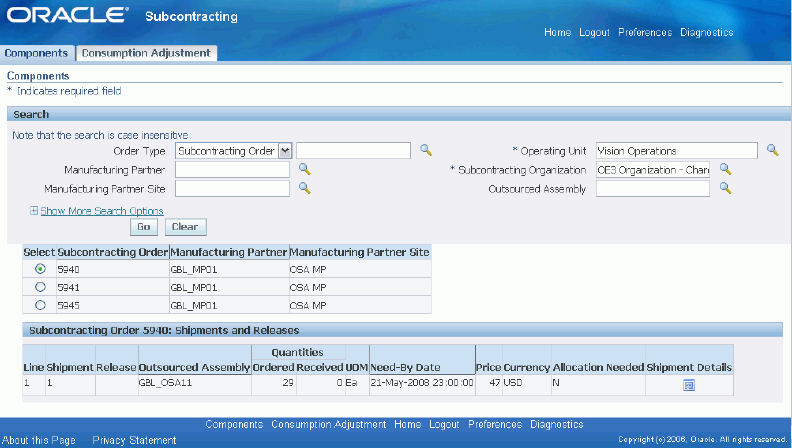Switch to the Consumption Adjustment tab
Image resolution: width=792 pixels, height=448 pixels.
coord(146,53)
